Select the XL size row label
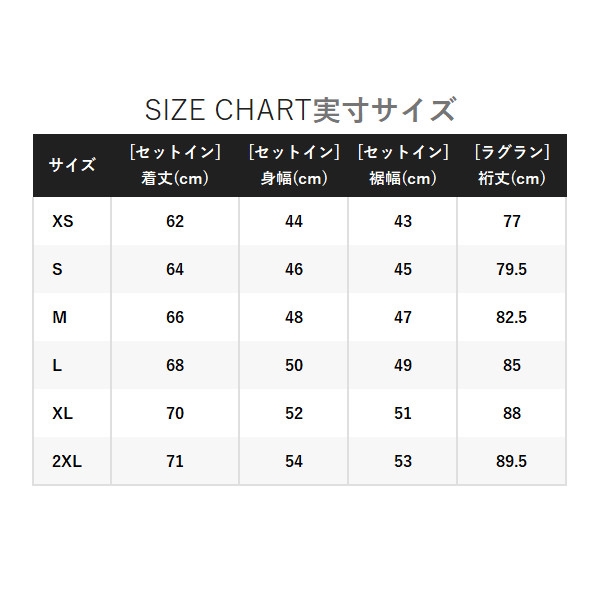The height and width of the screenshot is (600, 600). pos(62,413)
